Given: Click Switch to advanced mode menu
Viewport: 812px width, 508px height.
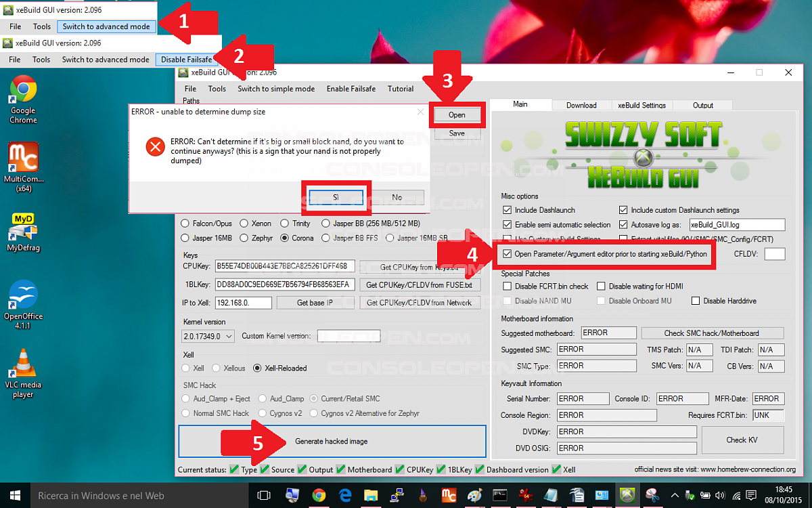Looking at the screenshot, I should pos(106,26).
